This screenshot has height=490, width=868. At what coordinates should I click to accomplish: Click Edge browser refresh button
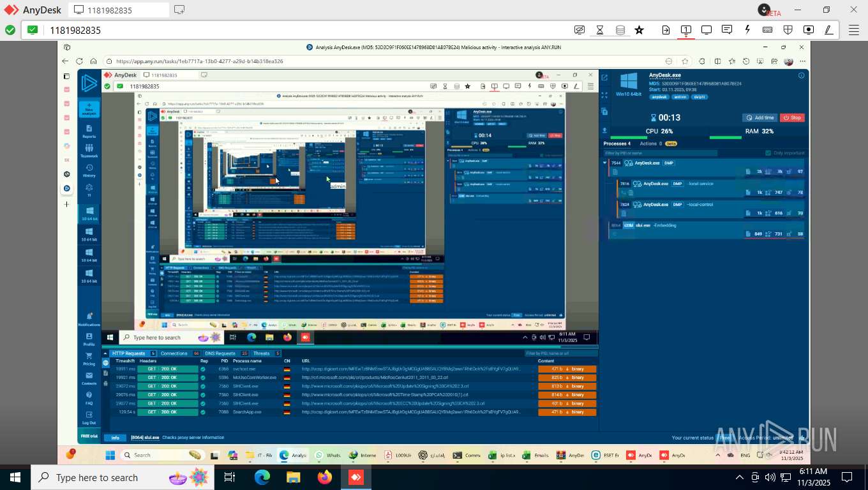pyautogui.click(x=79, y=61)
